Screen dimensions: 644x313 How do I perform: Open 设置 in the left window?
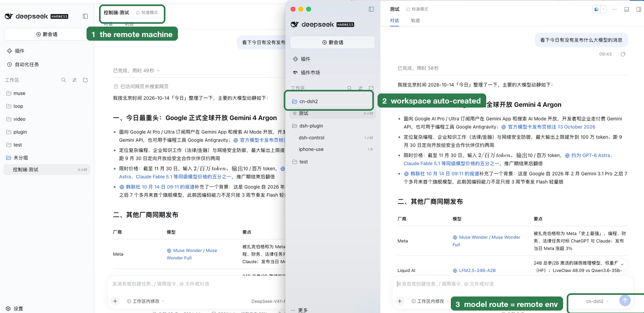[14, 309]
